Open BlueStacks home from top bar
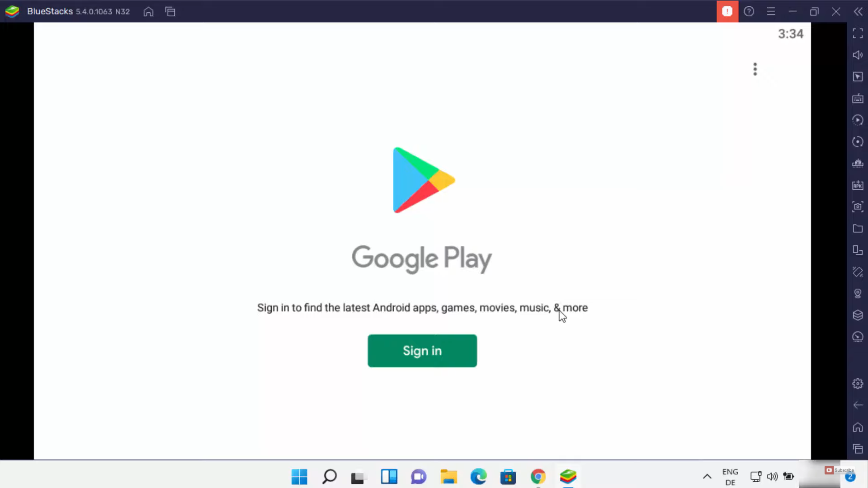The width and height of the screenshot is (868, 488). click(x=148, y=12)
